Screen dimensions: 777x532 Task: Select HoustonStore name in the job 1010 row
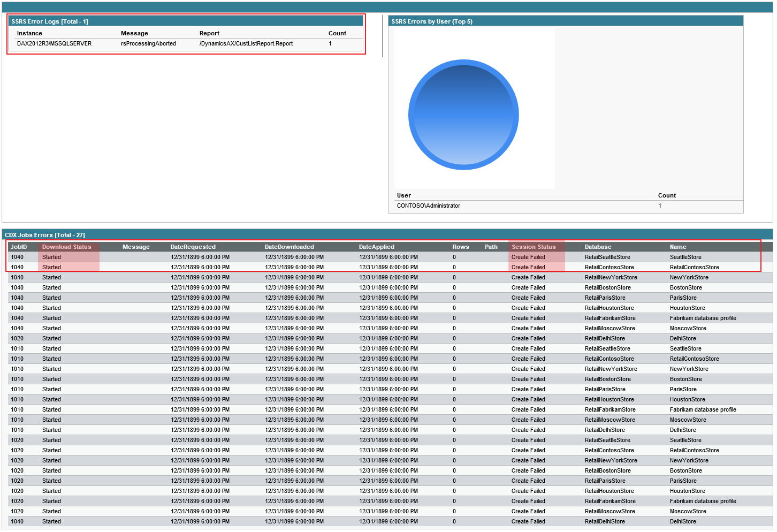click(688, 399)
